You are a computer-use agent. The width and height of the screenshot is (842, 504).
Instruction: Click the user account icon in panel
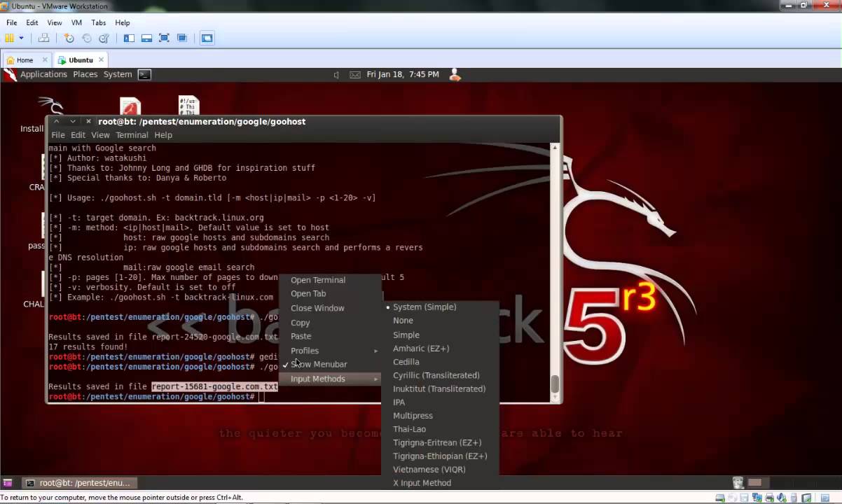pos(455,74)
